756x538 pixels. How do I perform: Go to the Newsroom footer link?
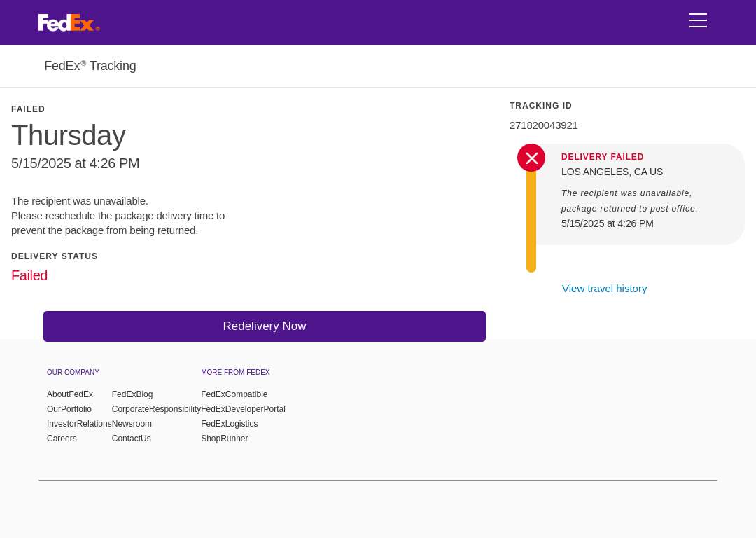coord(132,424)
